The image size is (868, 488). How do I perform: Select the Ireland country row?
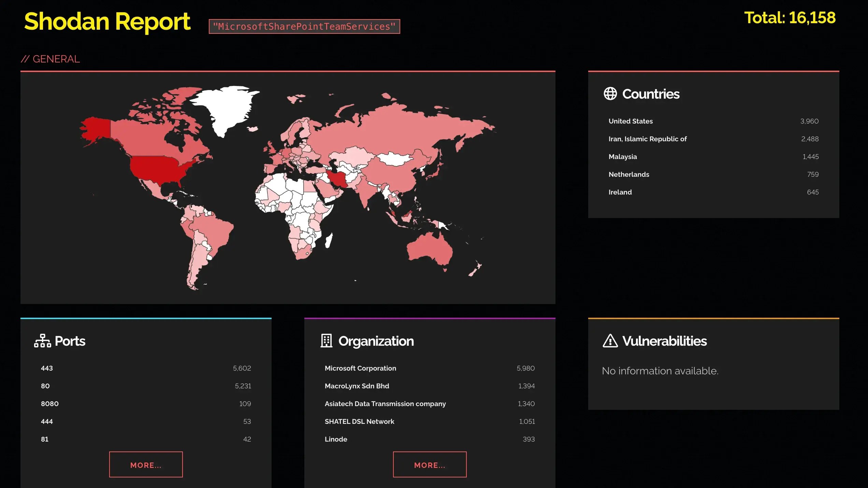pyautogui.click(x=713, y=192)
